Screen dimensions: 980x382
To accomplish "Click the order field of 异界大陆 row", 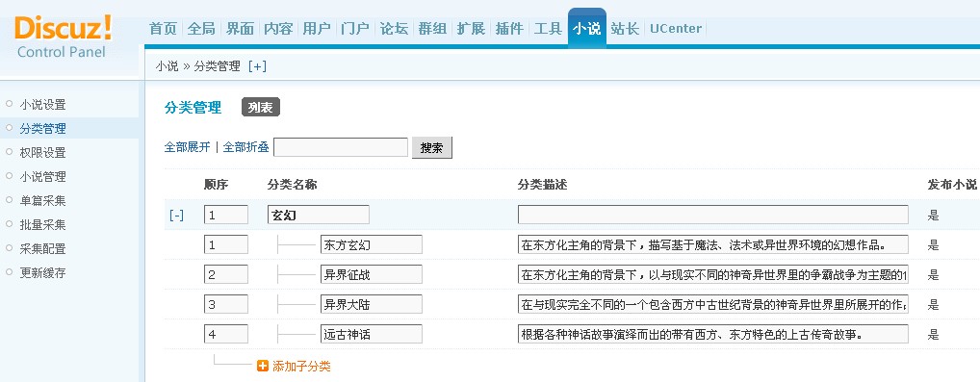I will (226, 304).
